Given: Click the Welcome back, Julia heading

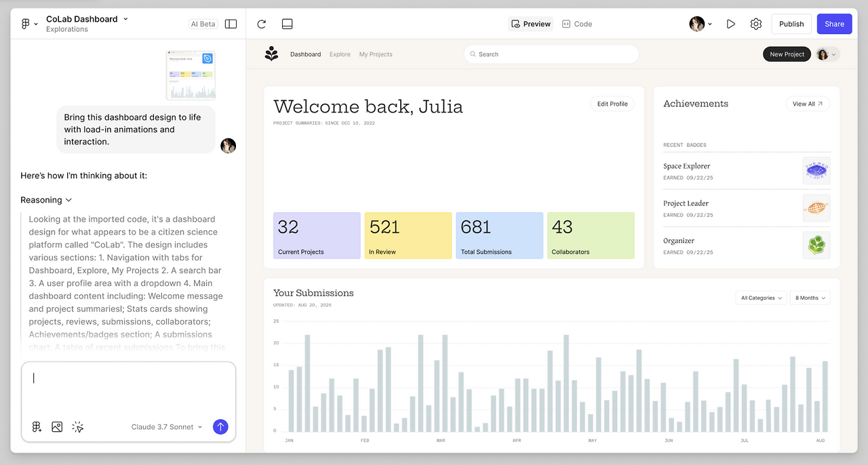Looking at the screenshot, I should tap(368, 106).
